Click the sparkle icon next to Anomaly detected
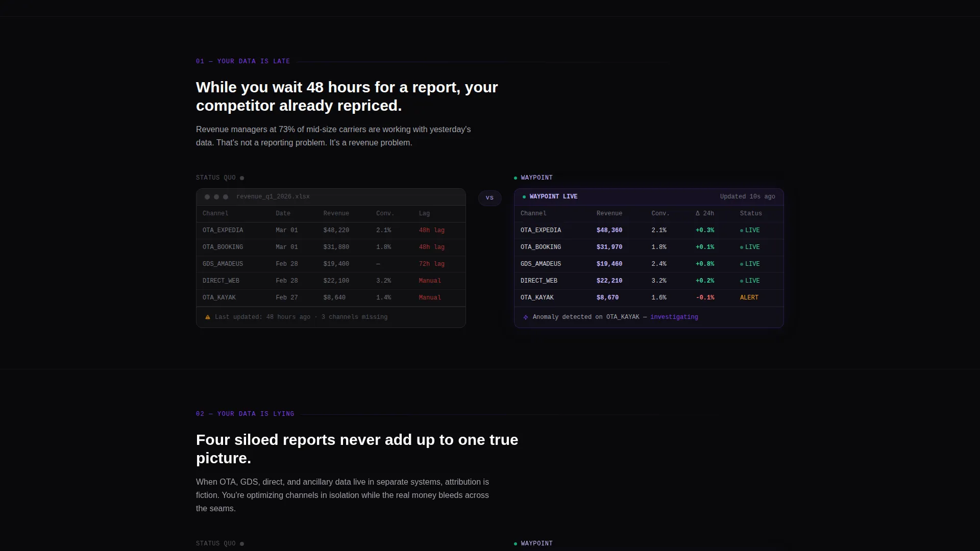The height and width of the screenshot is (551, 980). 526,317
